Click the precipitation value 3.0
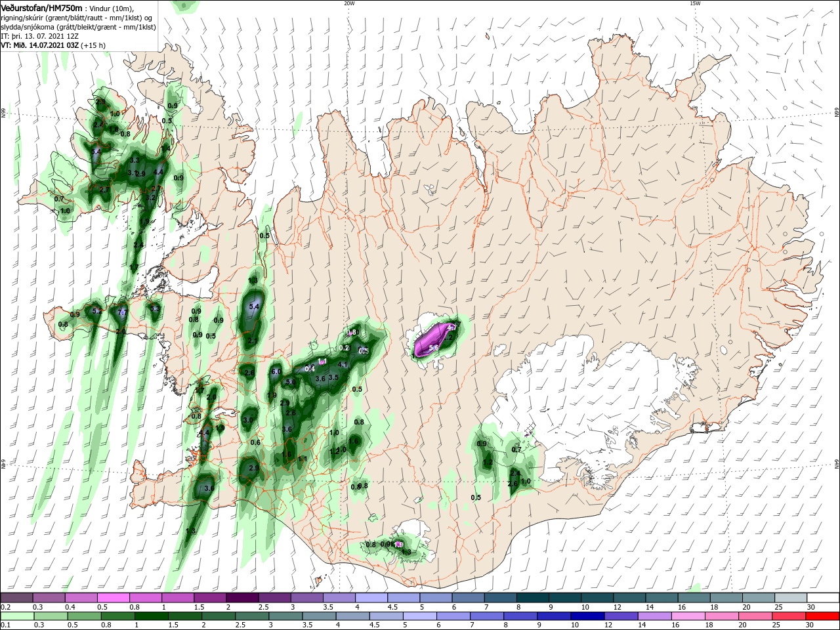 click(248, 420)
